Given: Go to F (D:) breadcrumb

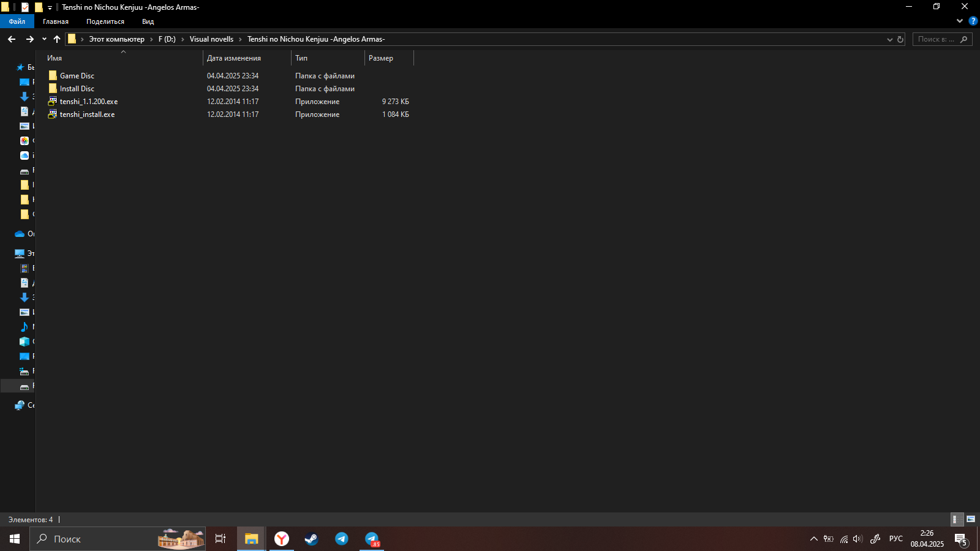Looking at the screenshot, I should pos(167,39).
